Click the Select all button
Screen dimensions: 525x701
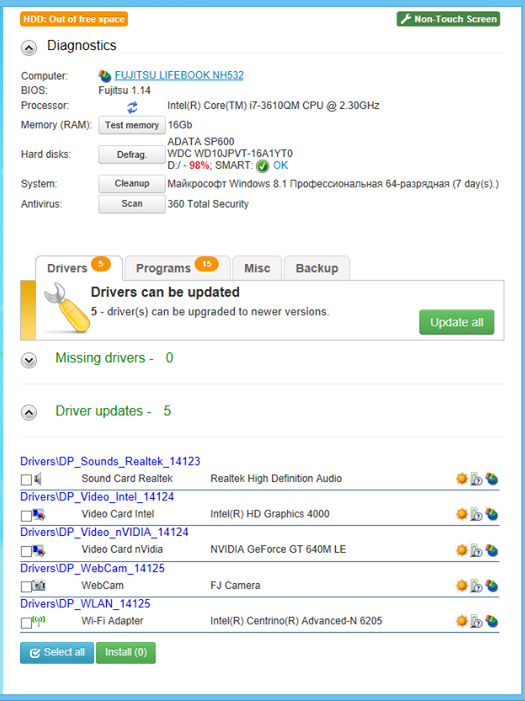click(57, 653)
